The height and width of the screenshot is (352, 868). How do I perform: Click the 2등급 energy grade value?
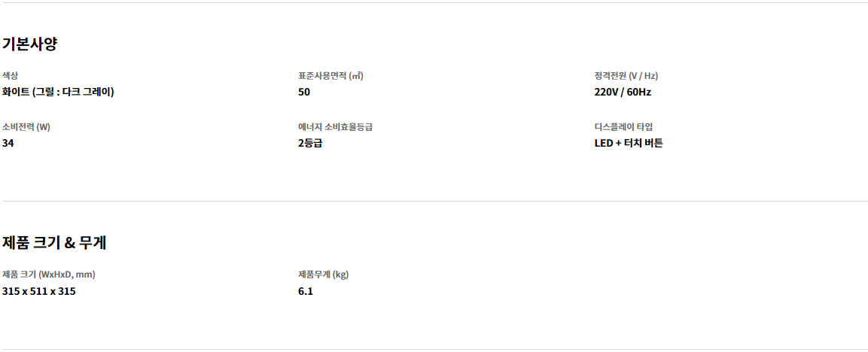pos(311,143)
